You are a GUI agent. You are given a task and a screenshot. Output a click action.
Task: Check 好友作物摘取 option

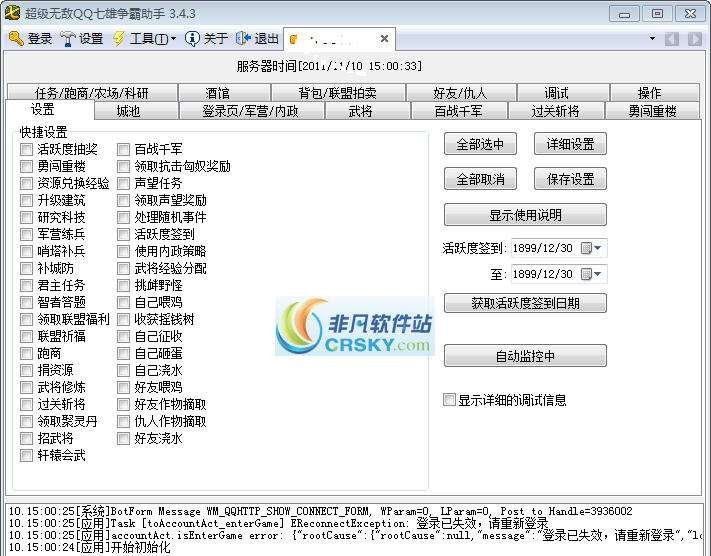pos(123,404)
